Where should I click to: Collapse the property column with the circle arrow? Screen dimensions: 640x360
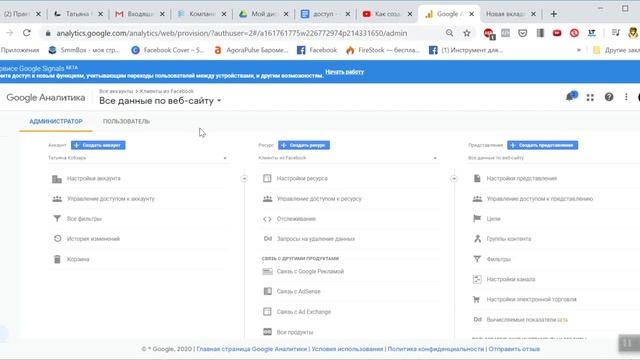[x=454, y=178]
